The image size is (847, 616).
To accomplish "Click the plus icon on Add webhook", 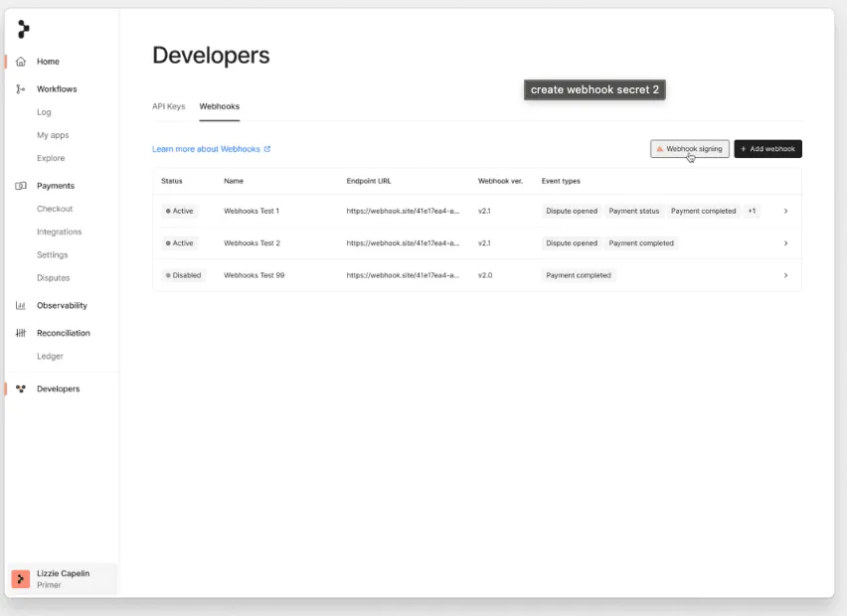I will 744,149.
